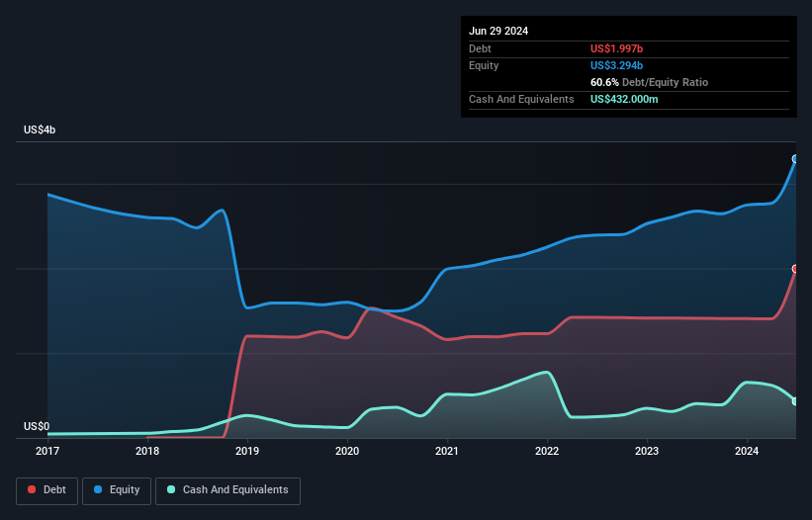Click the US$432.000m cash value
The height and width of the screenshot is (520, 812).
[624, 99]
